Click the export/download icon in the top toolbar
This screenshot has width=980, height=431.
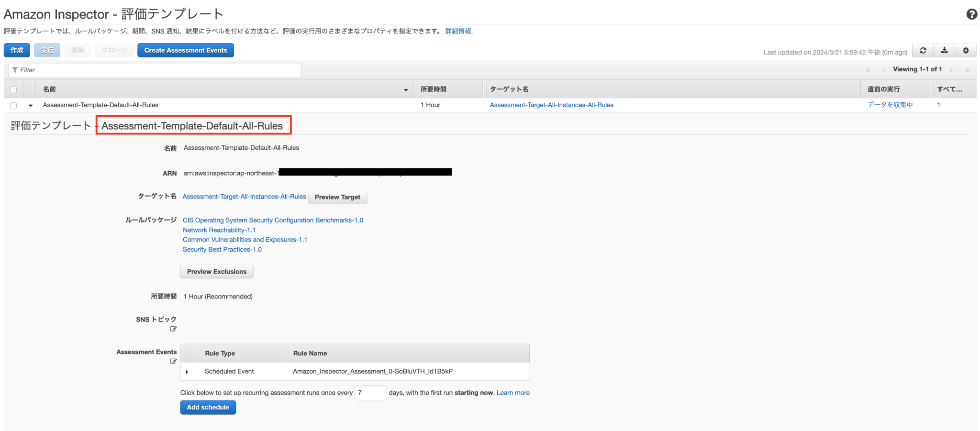(x=944, y=50)
